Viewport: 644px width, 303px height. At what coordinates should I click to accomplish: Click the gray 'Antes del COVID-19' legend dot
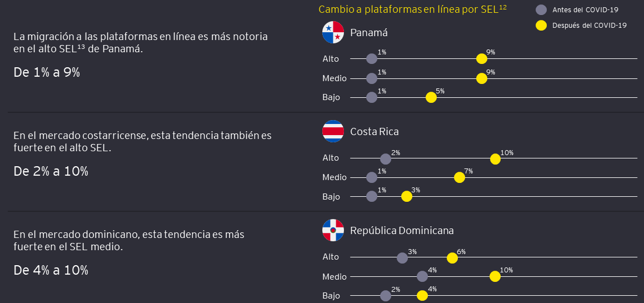pos(541,9)
